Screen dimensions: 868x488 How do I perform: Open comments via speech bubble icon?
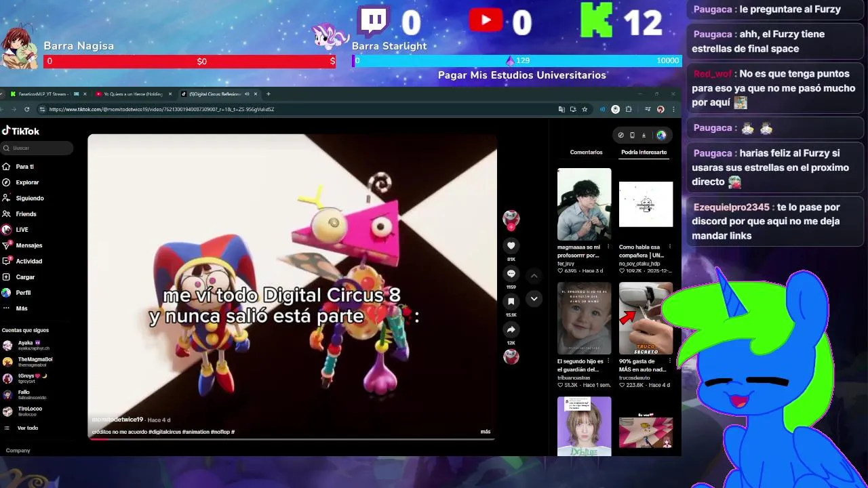coord(511,274)
